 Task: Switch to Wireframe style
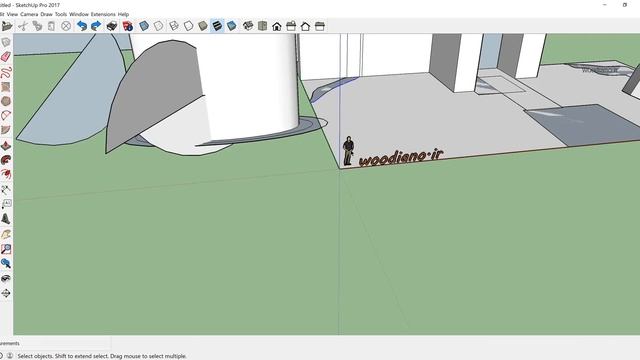click(173, 26)
